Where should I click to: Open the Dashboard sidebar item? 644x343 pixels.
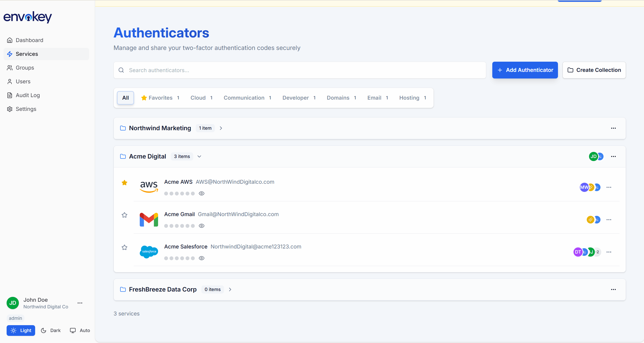click(46, 40)
